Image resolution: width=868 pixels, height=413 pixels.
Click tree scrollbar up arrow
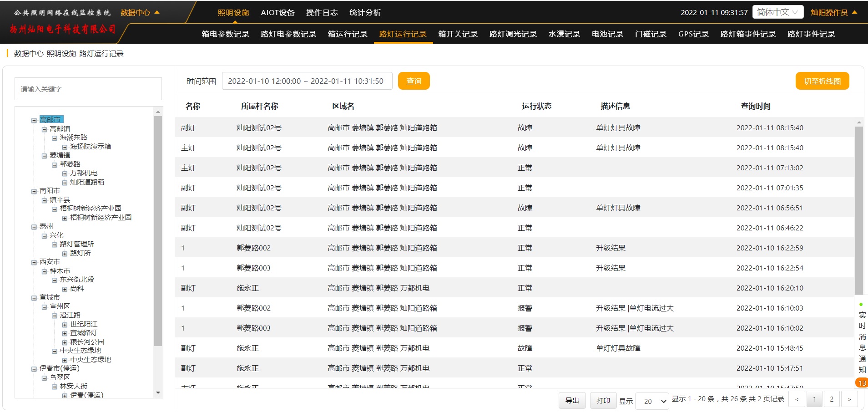(158, 112)
